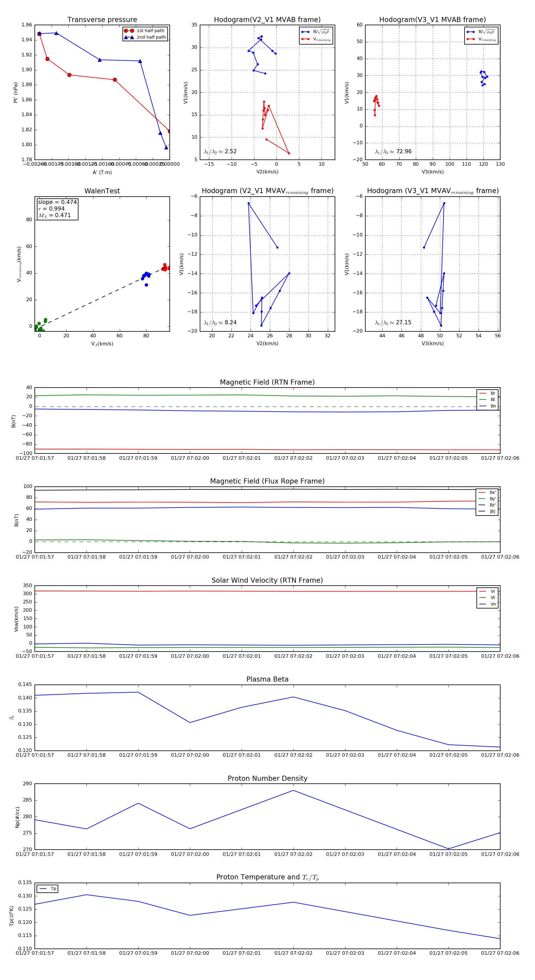
Task: Click the eigenvalue ratio text '≈ 27.15'
Action: coord(393,323)
